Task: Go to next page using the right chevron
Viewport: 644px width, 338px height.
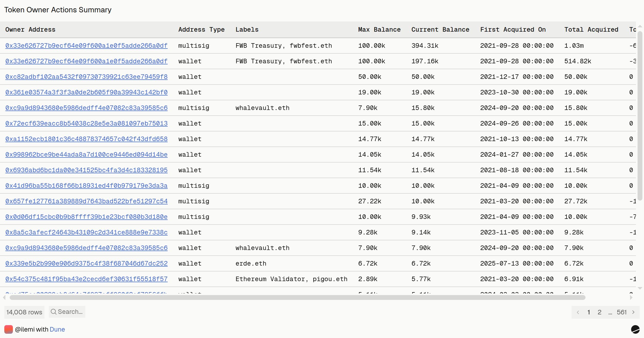Action: 633,312
